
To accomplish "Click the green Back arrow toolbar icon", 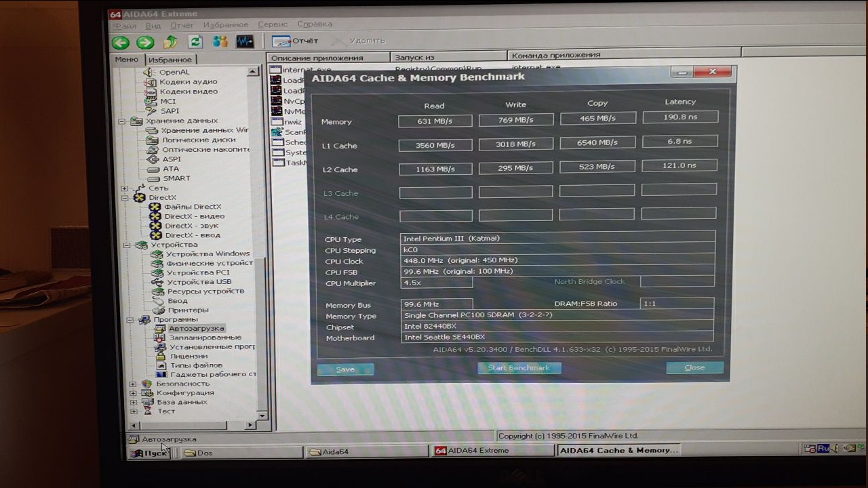I will click(121, 42).
